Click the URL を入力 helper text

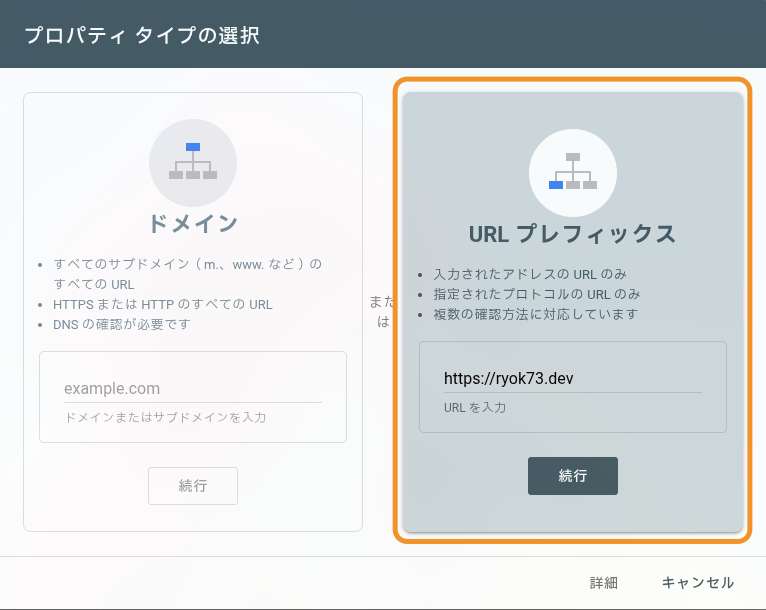(x=475, y=407)
